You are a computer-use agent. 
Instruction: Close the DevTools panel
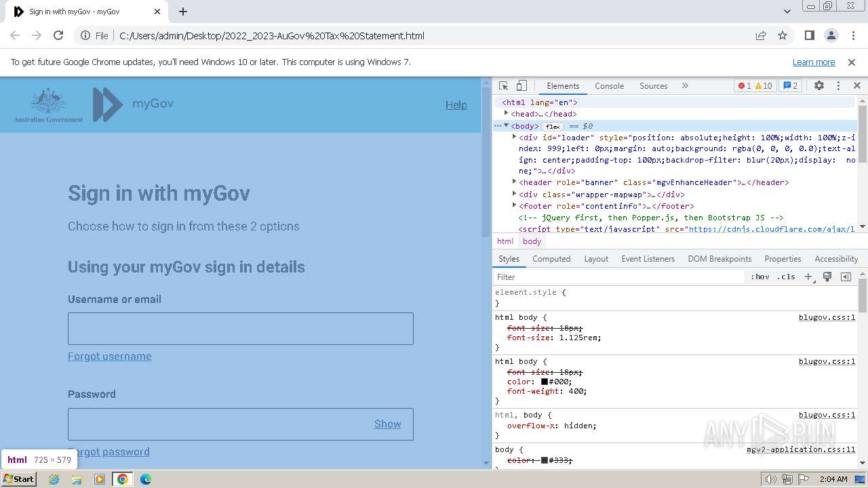857,86
